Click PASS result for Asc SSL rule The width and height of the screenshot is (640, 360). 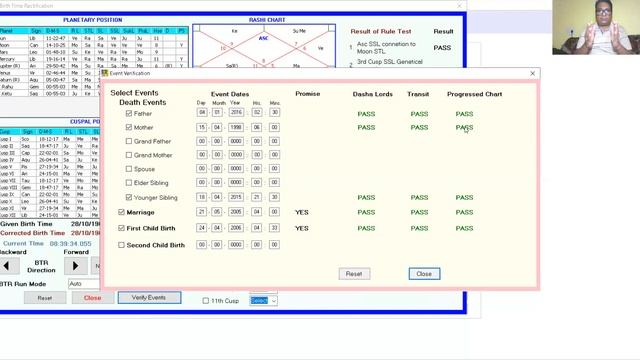pyautogui.click(x=442, y=48)
